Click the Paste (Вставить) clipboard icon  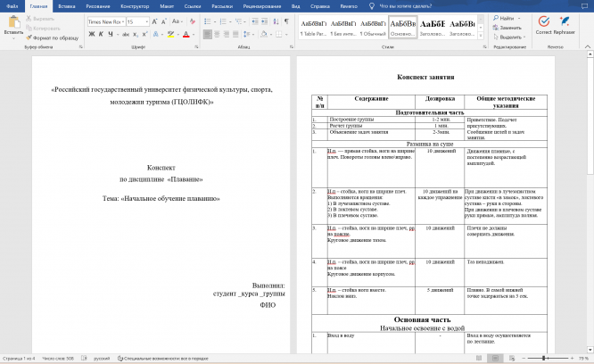[x=14, y=22]
